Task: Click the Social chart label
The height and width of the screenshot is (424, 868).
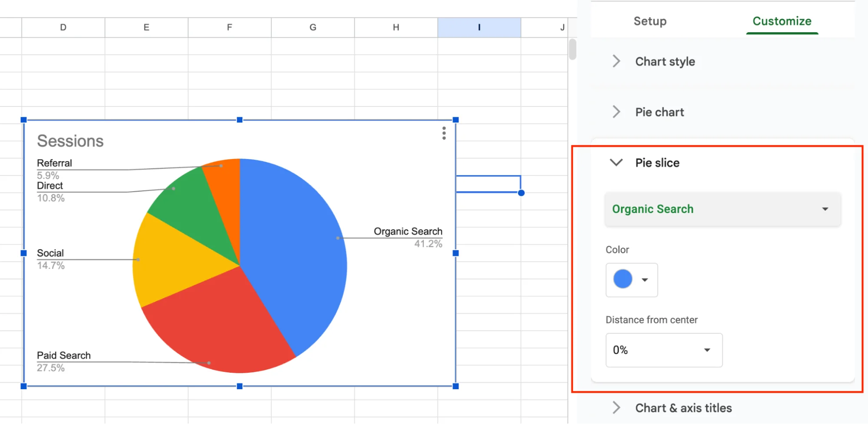Action: (50, 253)
